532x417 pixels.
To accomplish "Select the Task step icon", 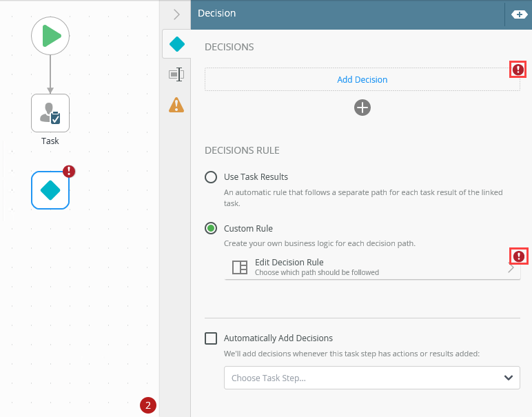I will [50, 113].
